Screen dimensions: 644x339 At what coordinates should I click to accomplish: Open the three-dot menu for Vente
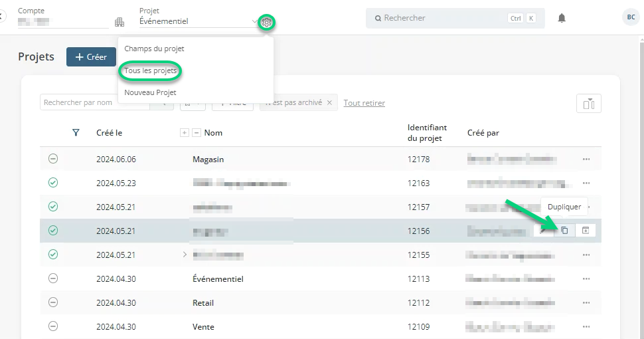[x=586, y=327]
